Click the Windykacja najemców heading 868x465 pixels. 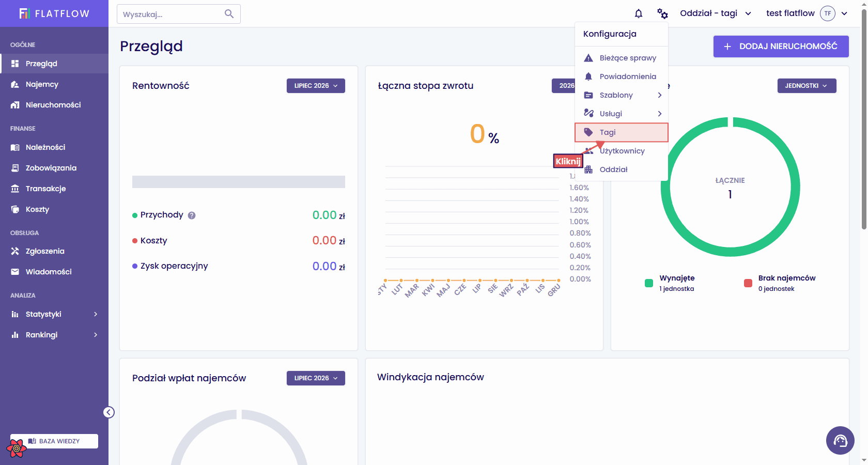430,377
